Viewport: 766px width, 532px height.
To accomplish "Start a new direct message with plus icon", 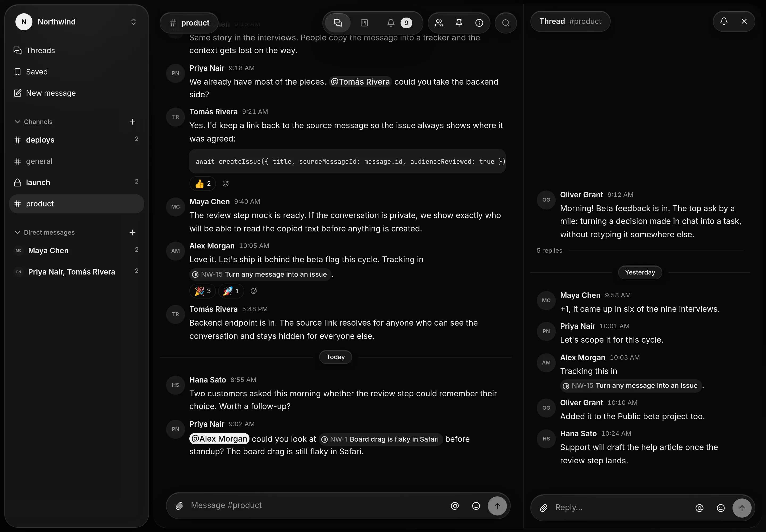I will (132, 232).
